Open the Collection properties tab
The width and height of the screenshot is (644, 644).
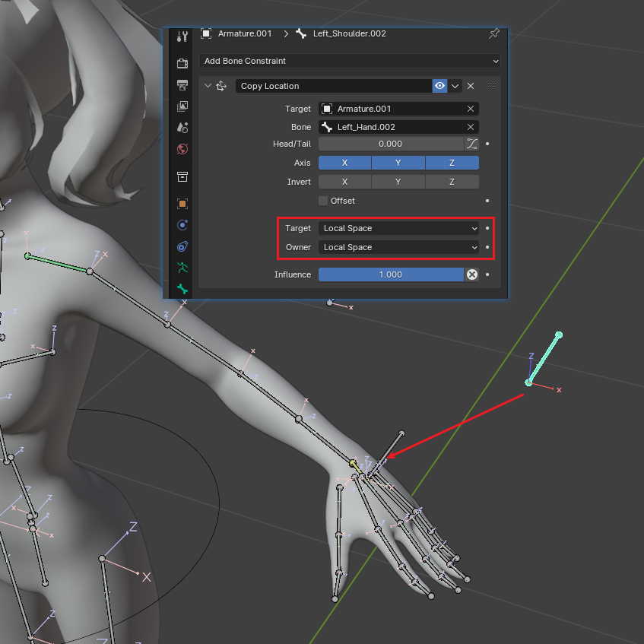pyautogui.click(x=182, y=176)
